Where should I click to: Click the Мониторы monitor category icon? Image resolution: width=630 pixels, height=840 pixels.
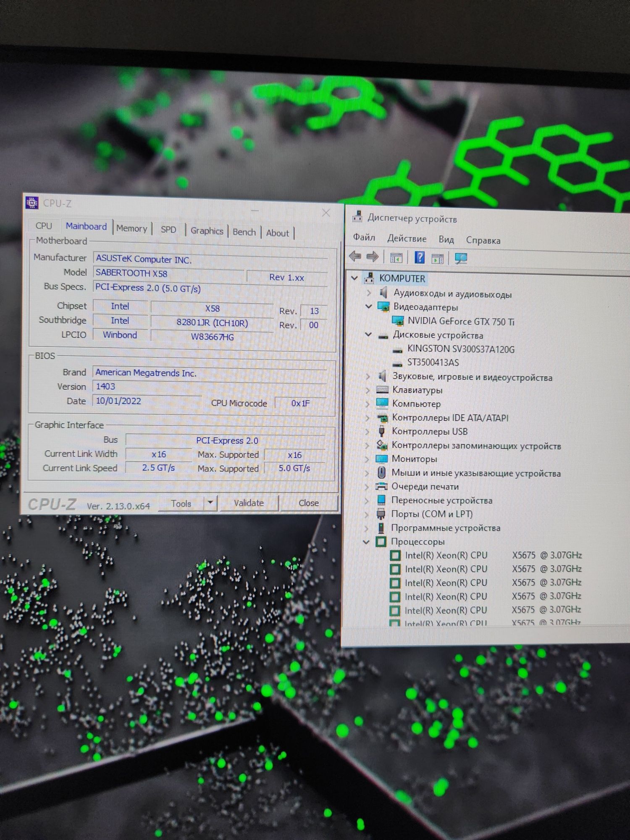tap(381, 458)
